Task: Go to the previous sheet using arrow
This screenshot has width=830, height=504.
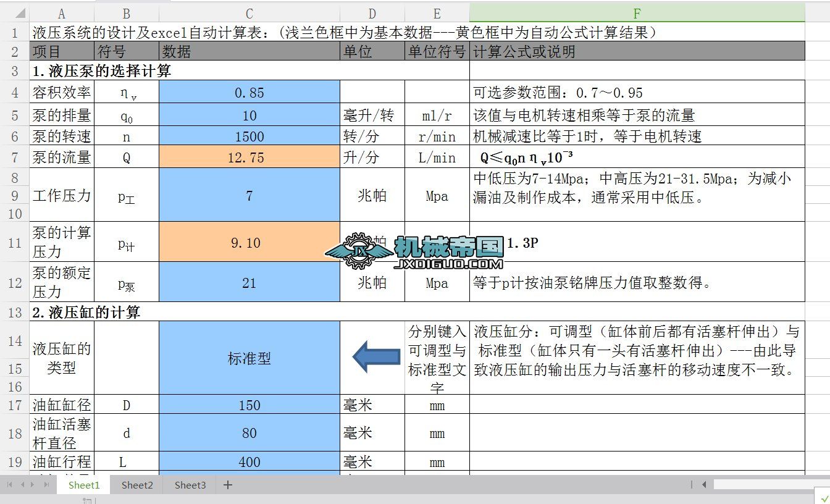Action: (x=23, y=485)
